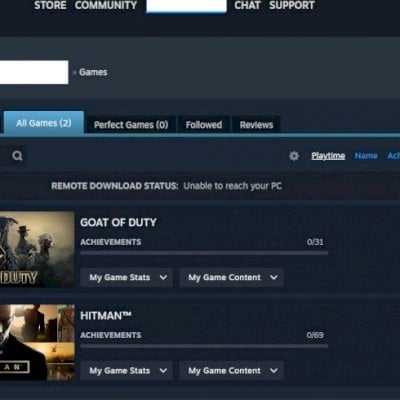Click HITMAN achievements progress bar
Image resolution: width=400 pixels, height=400 pixels.
[204, 346]
